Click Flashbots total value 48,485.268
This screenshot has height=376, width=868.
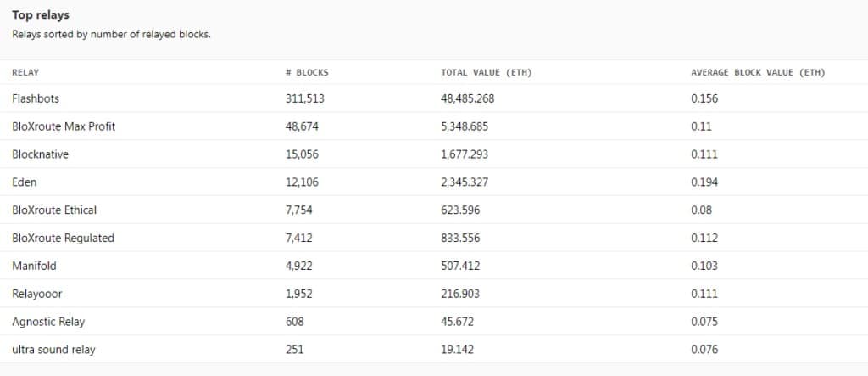click(468, 98)
